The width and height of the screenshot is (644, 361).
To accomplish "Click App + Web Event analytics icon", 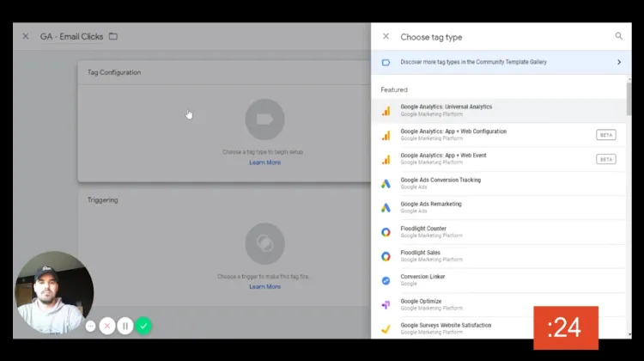I will tap(386, 160).
